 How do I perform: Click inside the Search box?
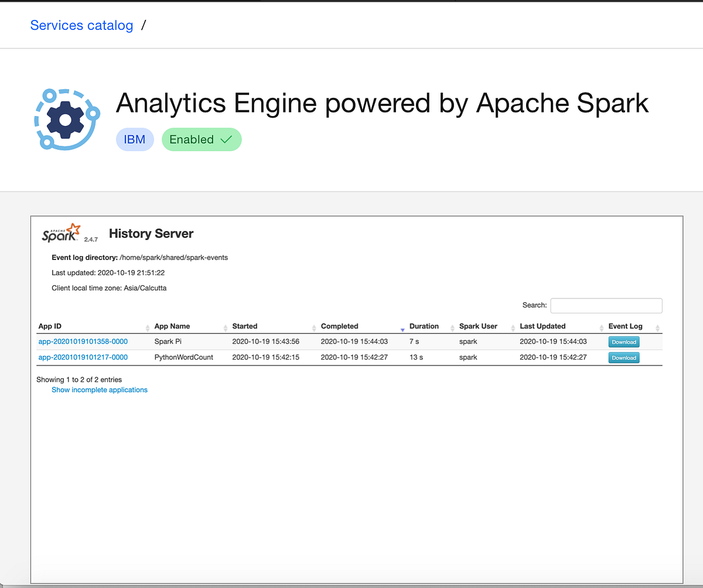coord(606,305)
